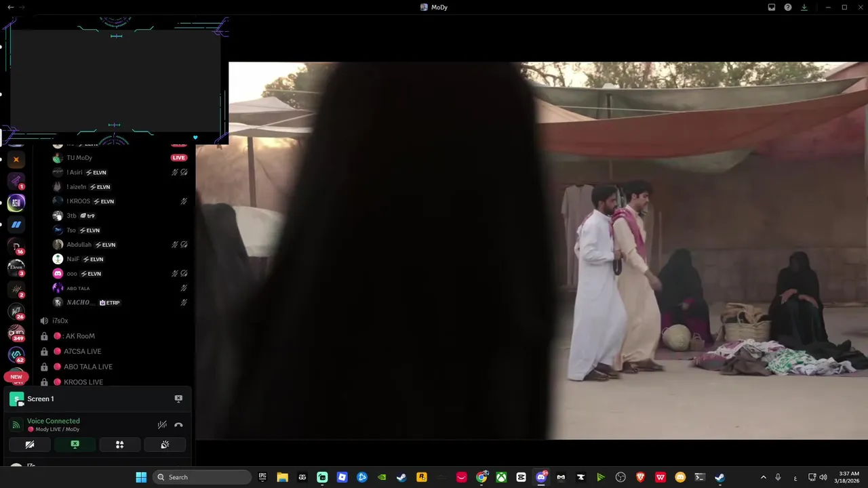Viewport: 868px width, 488px height.
Task: Switch to Discord app in taskbar
Action: click(x=541, y=477)
